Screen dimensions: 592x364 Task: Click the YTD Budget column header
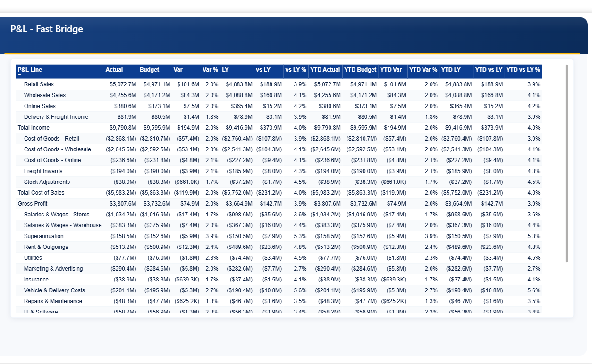[x=360, y=71]
